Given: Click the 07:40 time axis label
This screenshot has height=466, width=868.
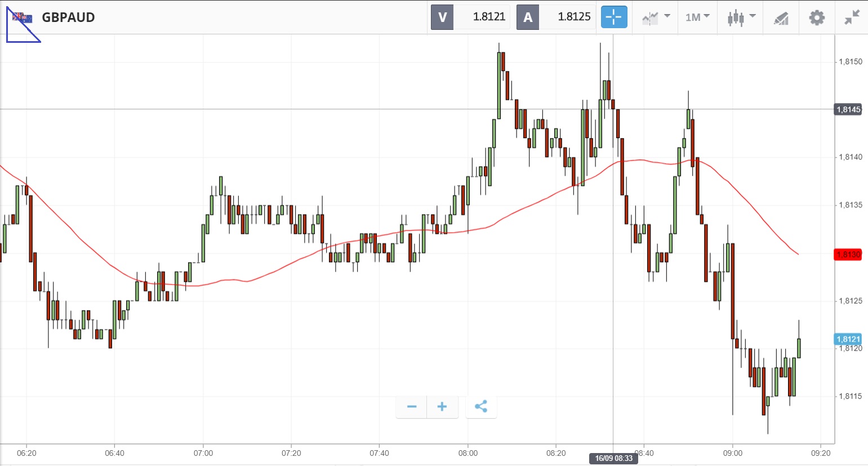Looking at the screenshot, I should [379, 453].
